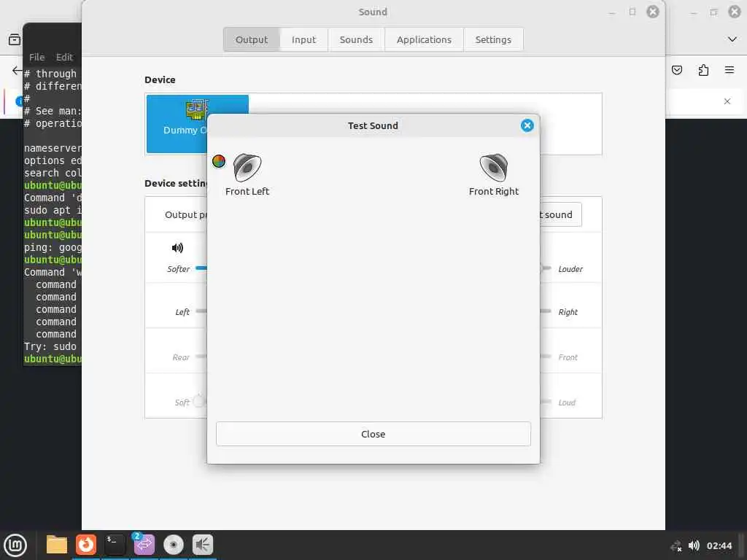The image size is (747, 560).
Task: Click the browser Pocket shield icon
Action: (x=677, y=71)
